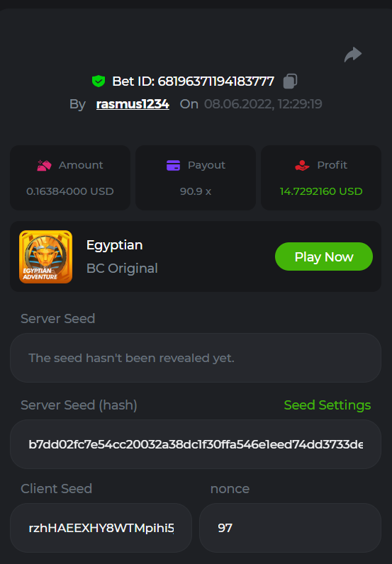Click the pink Amount tag icon
Viewport: 392px width, 564px height.
44,165
